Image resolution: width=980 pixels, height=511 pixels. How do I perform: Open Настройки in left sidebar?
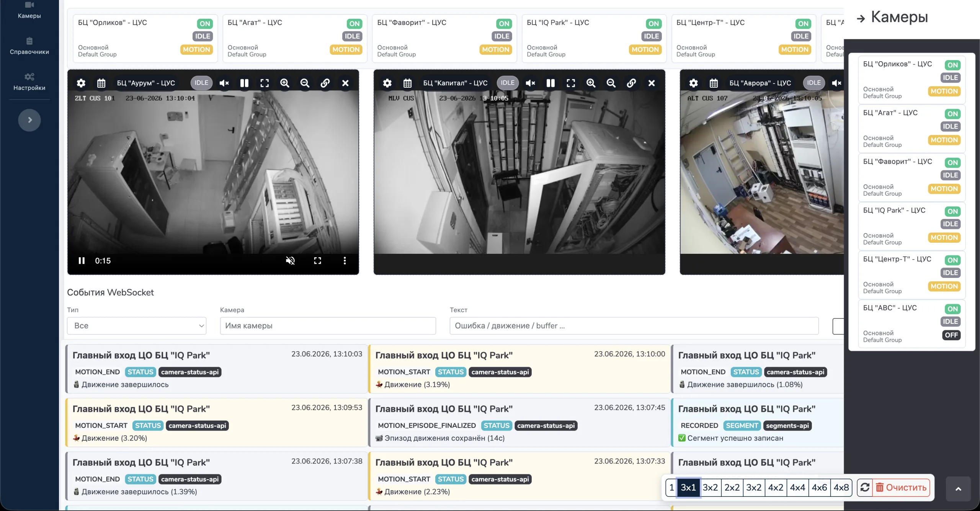(x=29, y=82)
